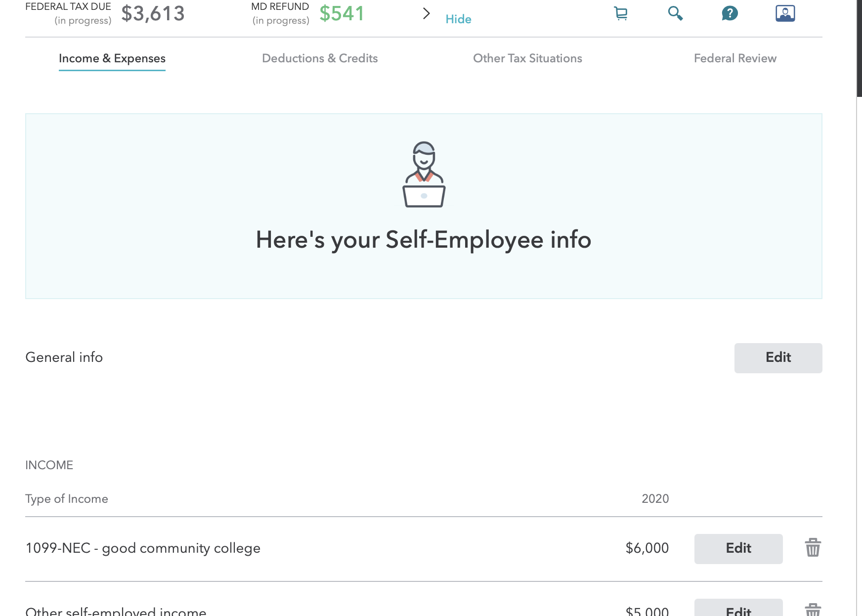Screen dimensions: 862x616
Task: Delete the 1099-NEC good community college entry
Action: pyautogui.click(x=813, y=548)
